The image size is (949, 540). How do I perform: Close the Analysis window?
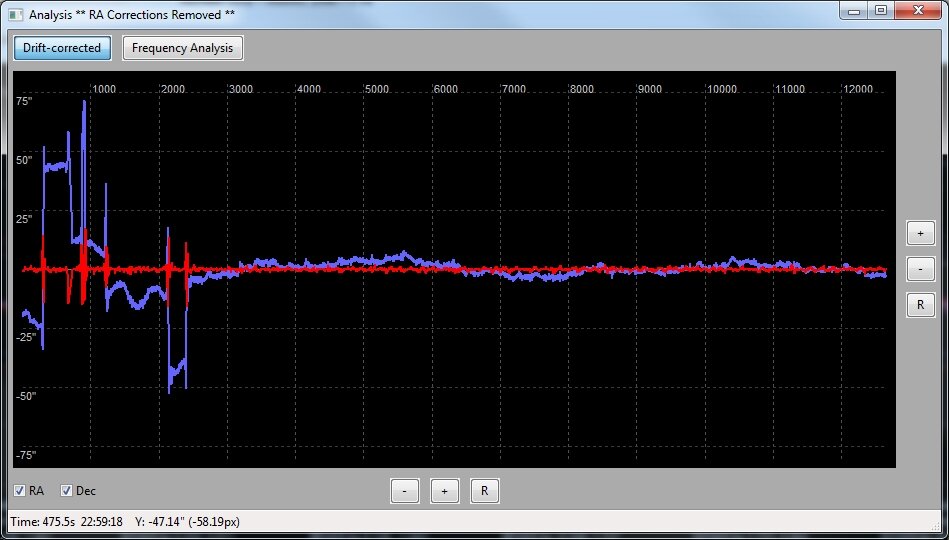click(919, 11)
